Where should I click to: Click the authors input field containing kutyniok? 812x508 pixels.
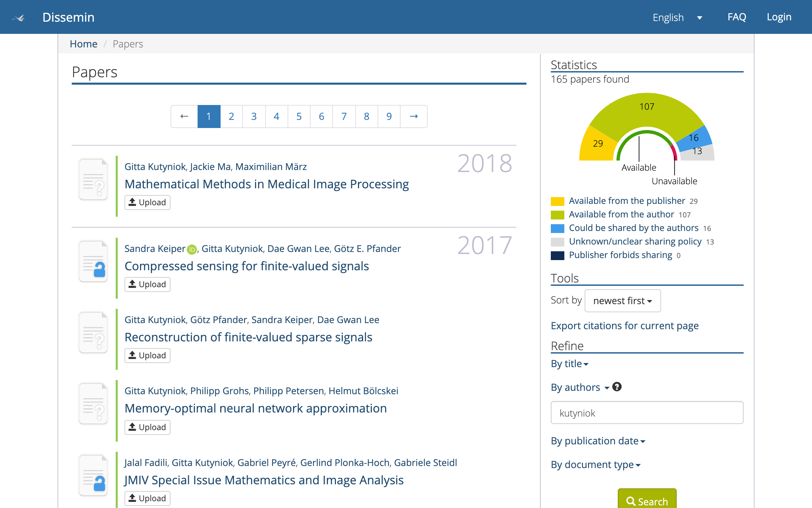647,413
